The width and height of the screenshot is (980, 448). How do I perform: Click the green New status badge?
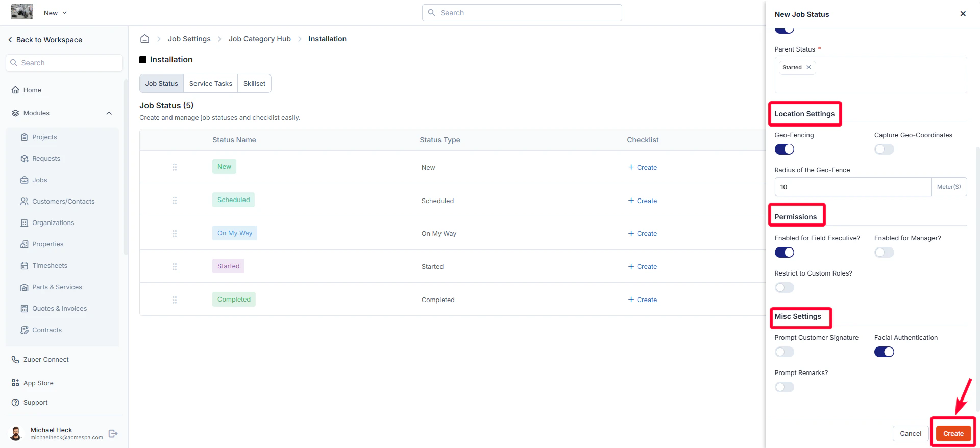pyautogui.click(x=224, y=167)
